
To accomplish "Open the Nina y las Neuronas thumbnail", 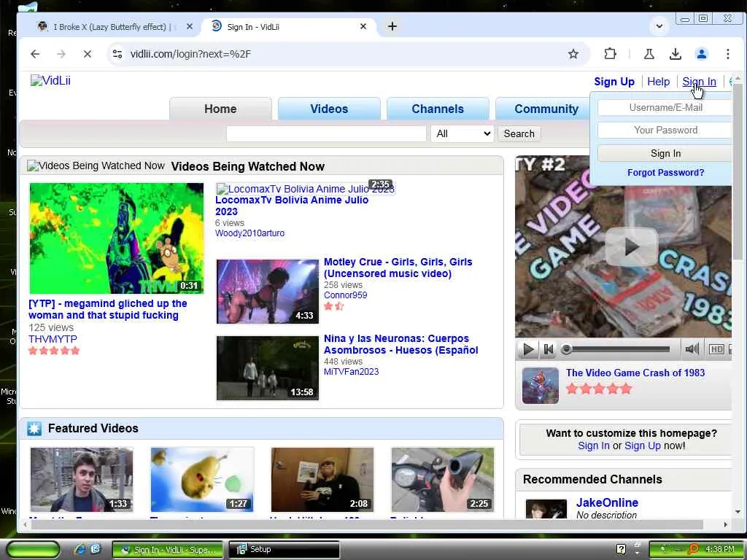I will [x=268, y=368].
